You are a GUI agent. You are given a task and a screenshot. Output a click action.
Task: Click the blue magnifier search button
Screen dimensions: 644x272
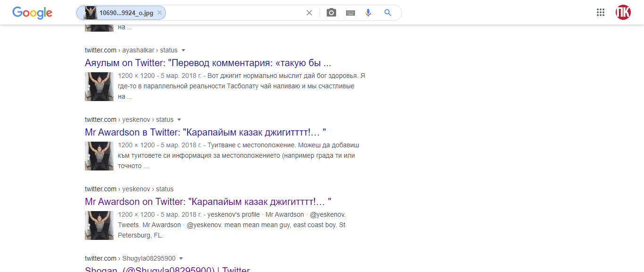(388, 13)
